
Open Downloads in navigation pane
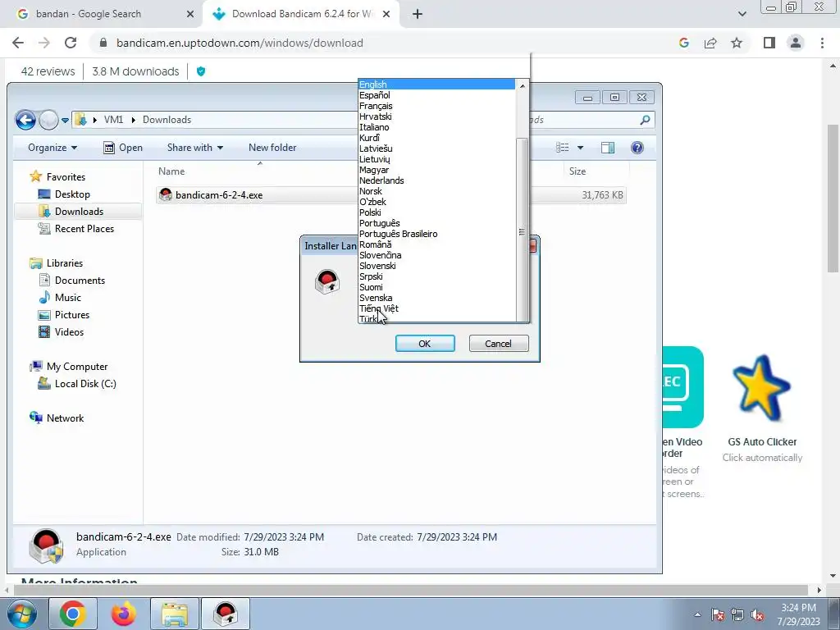pyautogui.click(x=79, y=211)
